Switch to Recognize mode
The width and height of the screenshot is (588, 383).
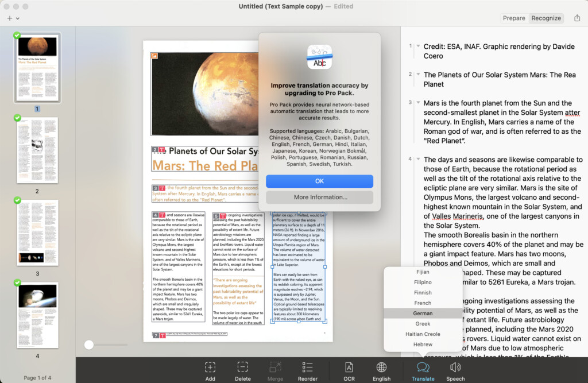[x=546, y=18]
